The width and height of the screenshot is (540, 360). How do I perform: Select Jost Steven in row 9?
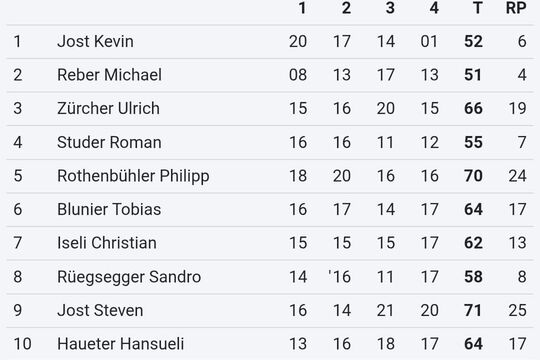100,310
